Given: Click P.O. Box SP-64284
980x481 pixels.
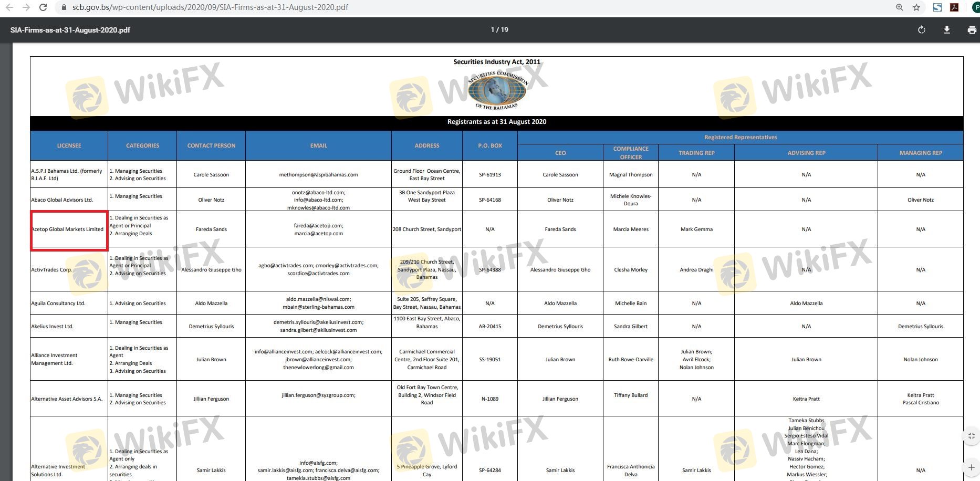Looking at the screenshot, I should pos(490,470).
